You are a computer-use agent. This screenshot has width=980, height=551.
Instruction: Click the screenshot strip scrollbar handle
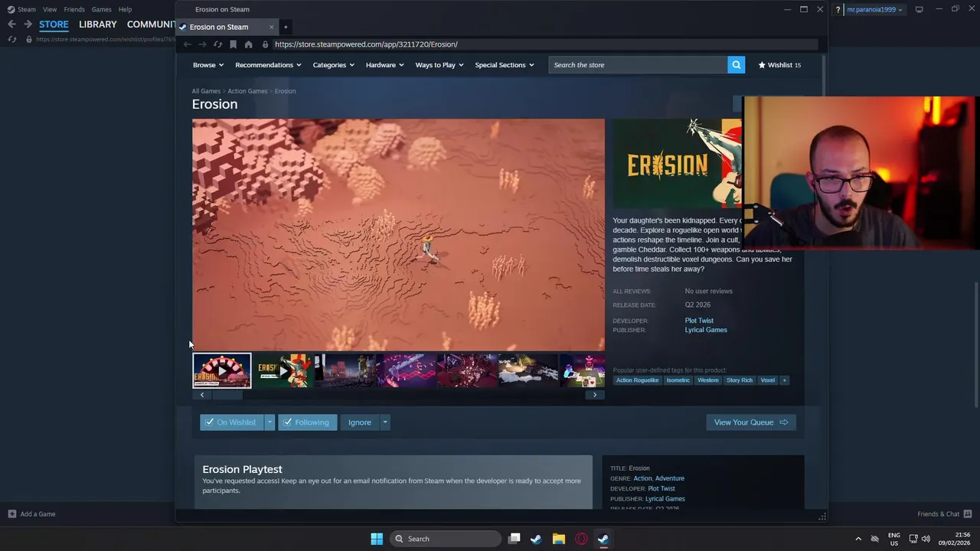[227, 395]
